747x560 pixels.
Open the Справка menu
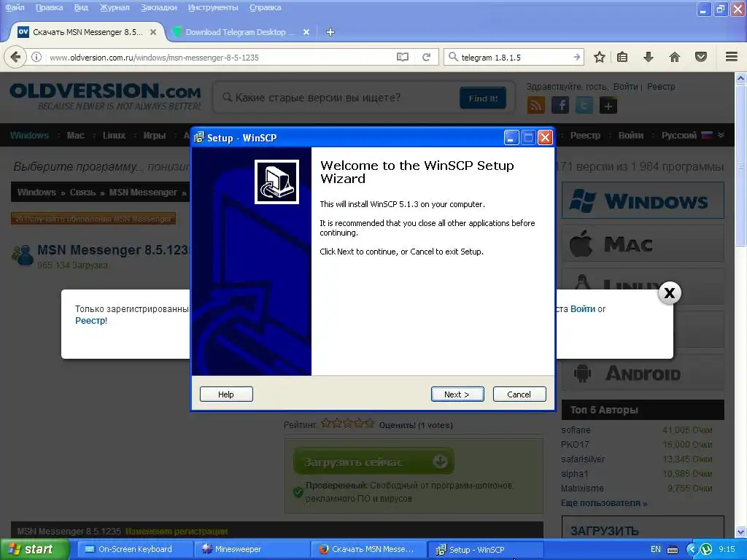pos(265,7)
